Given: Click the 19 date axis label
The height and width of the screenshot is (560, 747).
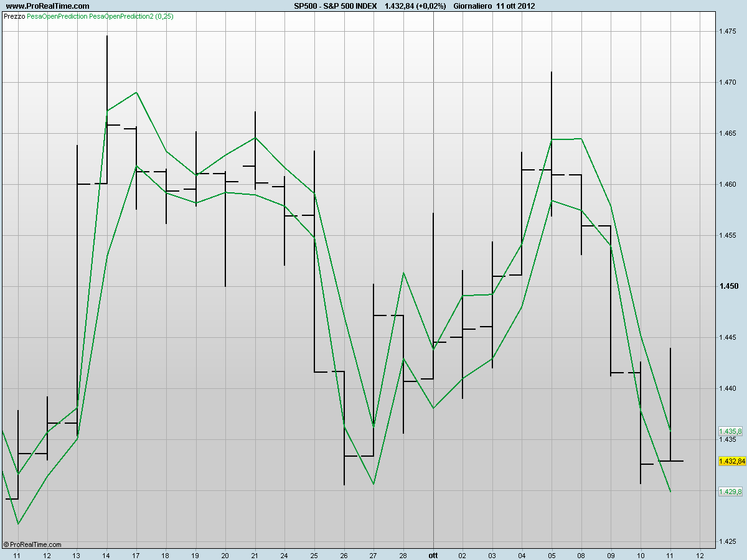Looking at the screenshot, I should (x=195, y=554).
